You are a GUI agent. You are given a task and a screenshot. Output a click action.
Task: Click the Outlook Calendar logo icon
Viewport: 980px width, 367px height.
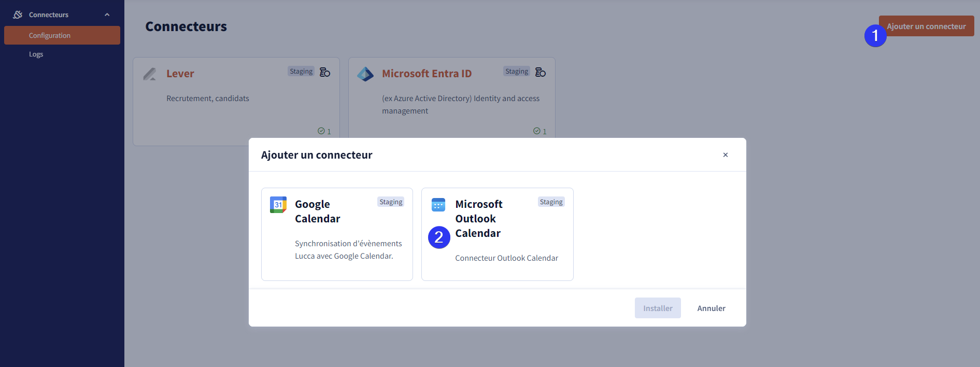click(438, 205)
